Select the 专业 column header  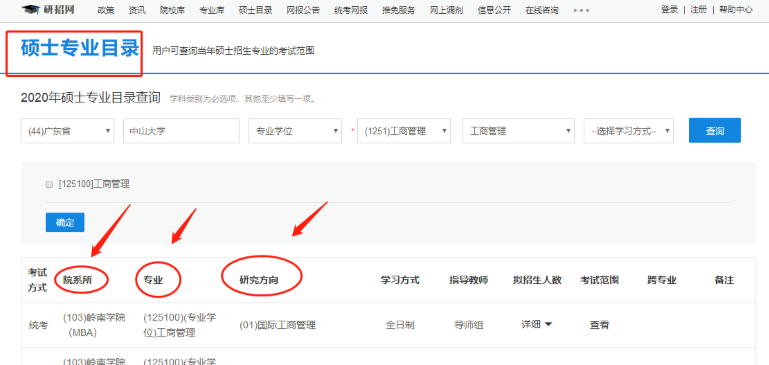(x=153, y=280)
